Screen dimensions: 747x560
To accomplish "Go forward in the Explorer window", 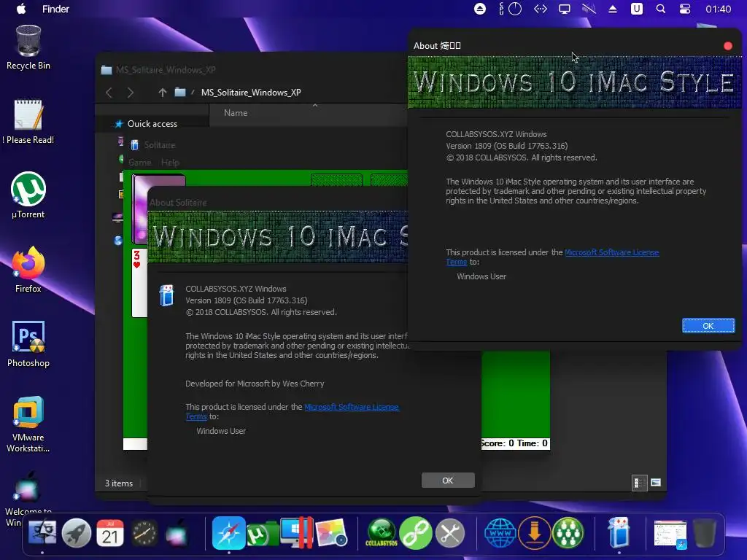I will pos(131,93).
